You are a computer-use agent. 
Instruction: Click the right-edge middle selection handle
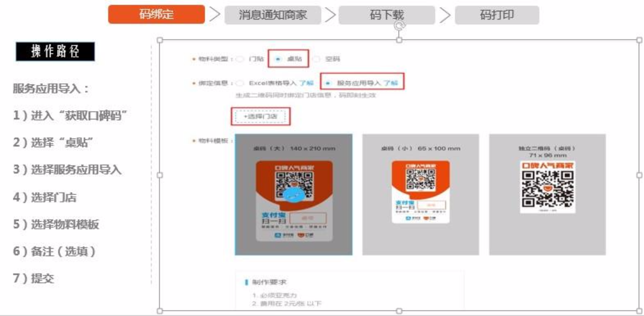point(639,175)
